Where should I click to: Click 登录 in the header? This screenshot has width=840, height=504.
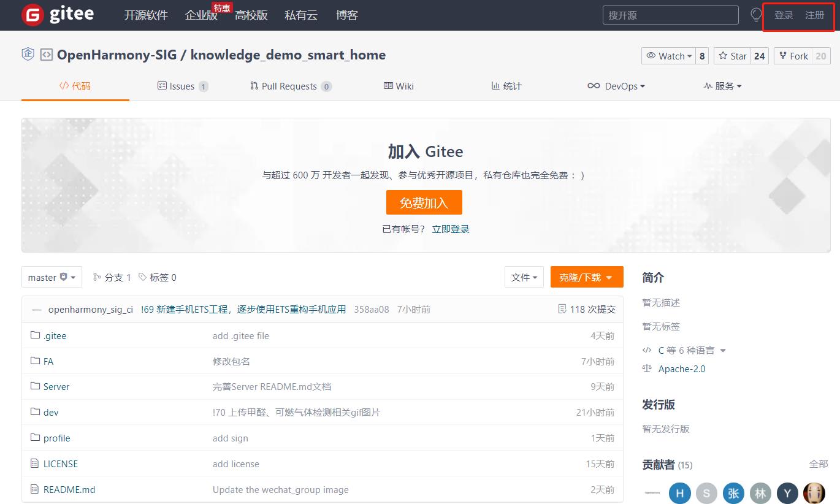[784, 15]
